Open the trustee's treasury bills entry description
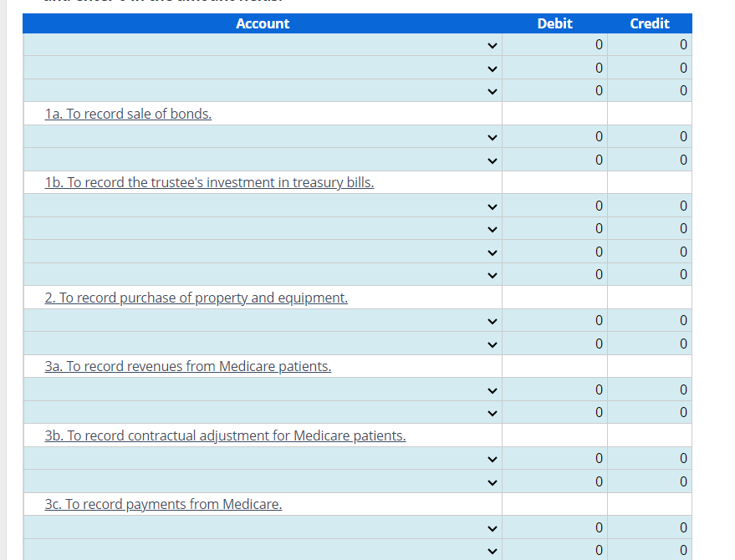Viewport: 735px width, 560px height. [x=209, y=182]
